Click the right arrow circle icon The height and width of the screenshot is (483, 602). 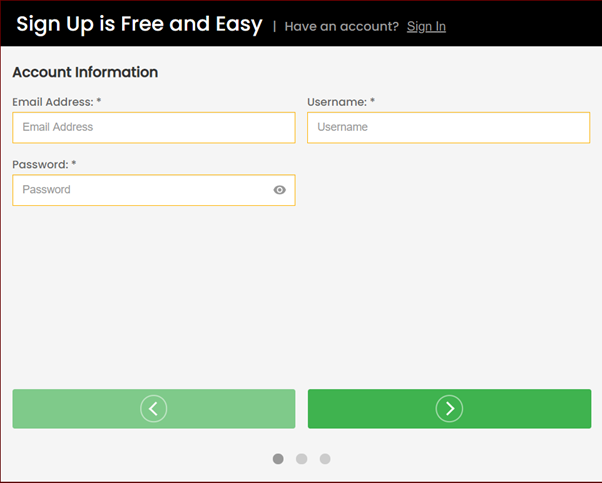click(449, 408)
